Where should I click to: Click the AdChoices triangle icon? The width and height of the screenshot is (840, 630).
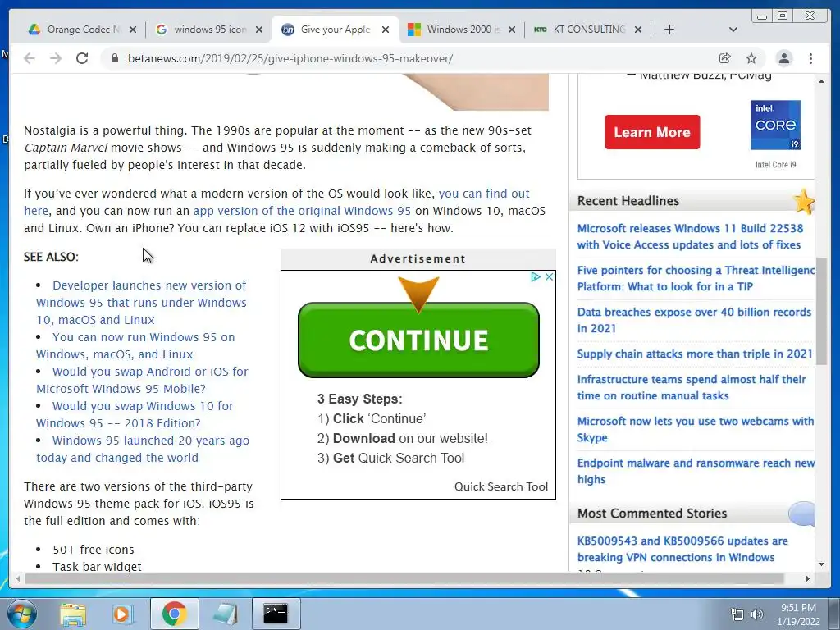point(535,277)
